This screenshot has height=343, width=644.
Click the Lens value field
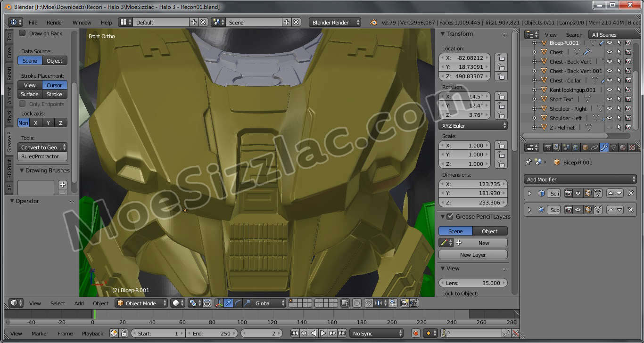[x=473, y=283]
